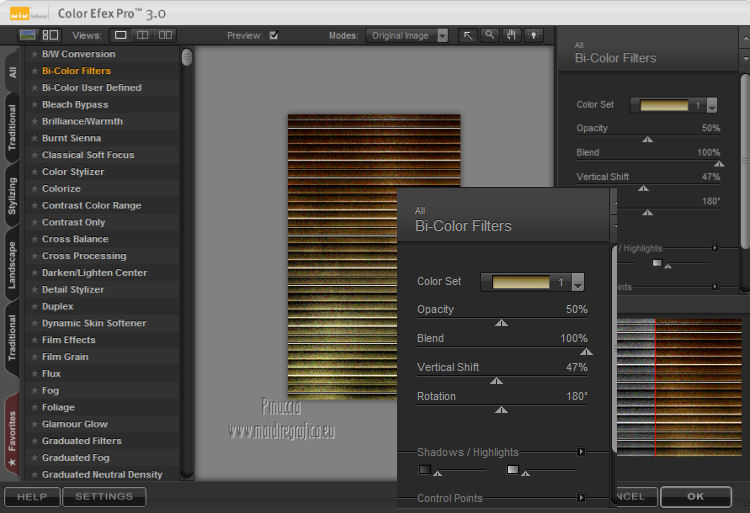Expand Control Points section in enlarged foreground panel
The height and width of the screenshot is (513, 750).
(581, 498)
